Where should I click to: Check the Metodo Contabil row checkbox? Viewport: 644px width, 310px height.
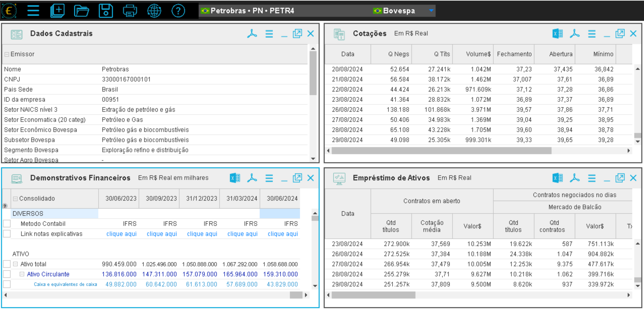point(7,223)
